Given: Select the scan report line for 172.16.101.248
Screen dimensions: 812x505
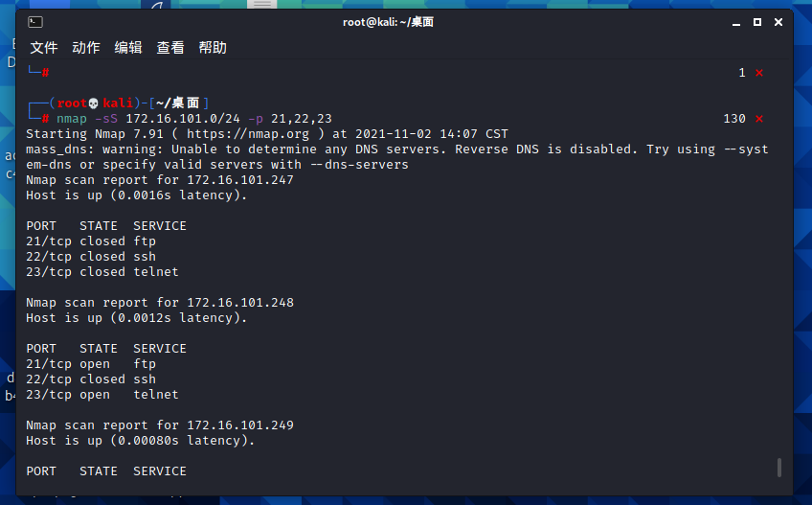Looking at the screenshot, I should tap(160, 302).
